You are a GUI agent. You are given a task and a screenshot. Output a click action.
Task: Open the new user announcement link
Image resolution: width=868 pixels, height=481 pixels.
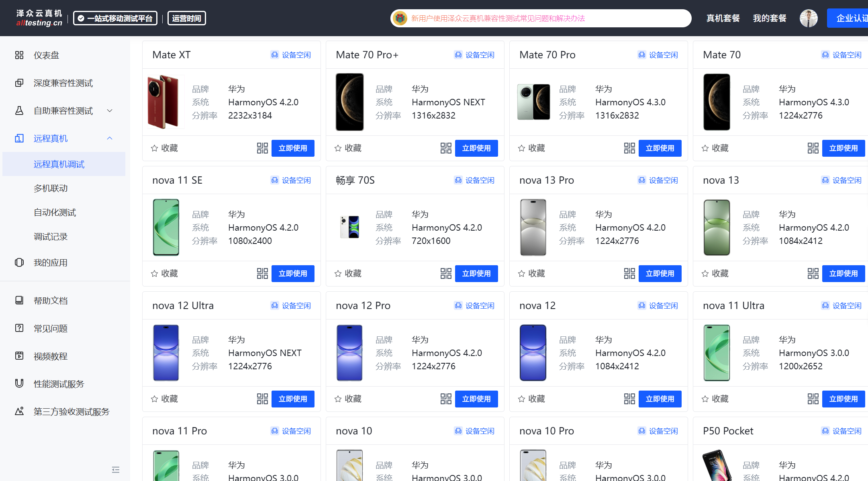[498, 18]
